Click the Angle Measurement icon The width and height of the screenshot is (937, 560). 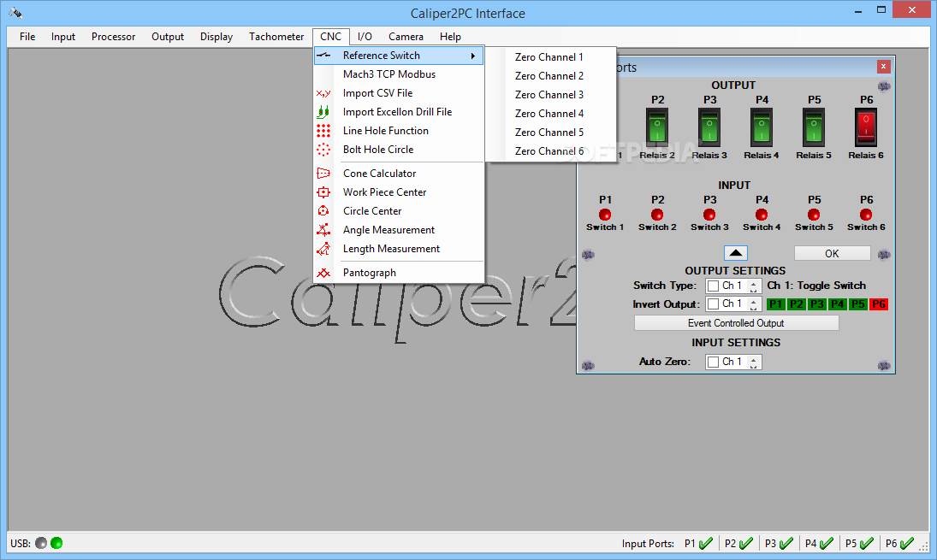click(x=323, y=230)
